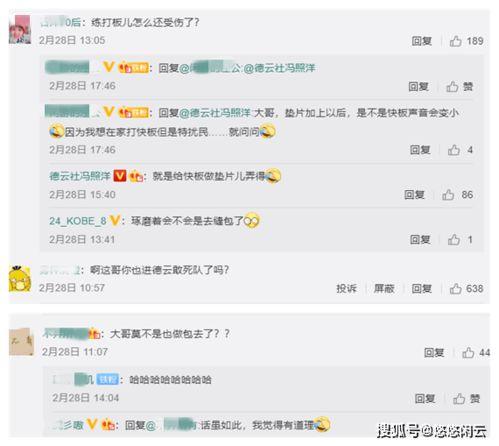
Task: Open the yellow duck avatar profile
Action: (x=20, y=279)
